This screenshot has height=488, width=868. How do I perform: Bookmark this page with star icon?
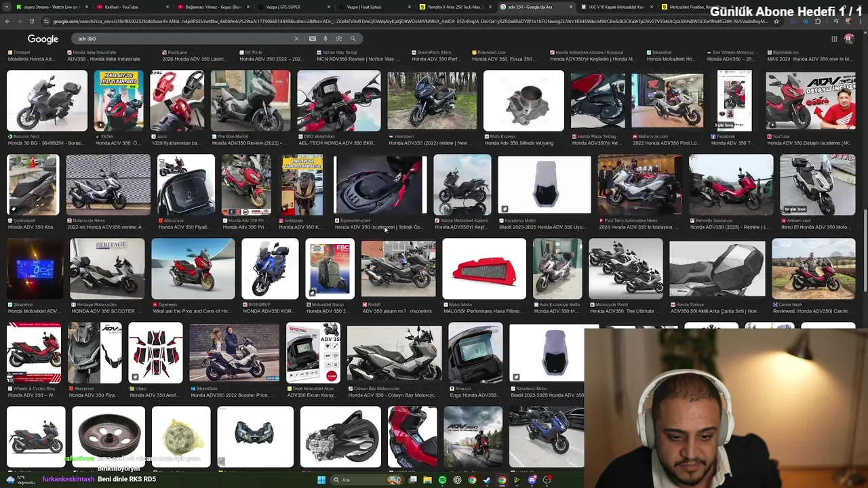click(776, 21)
